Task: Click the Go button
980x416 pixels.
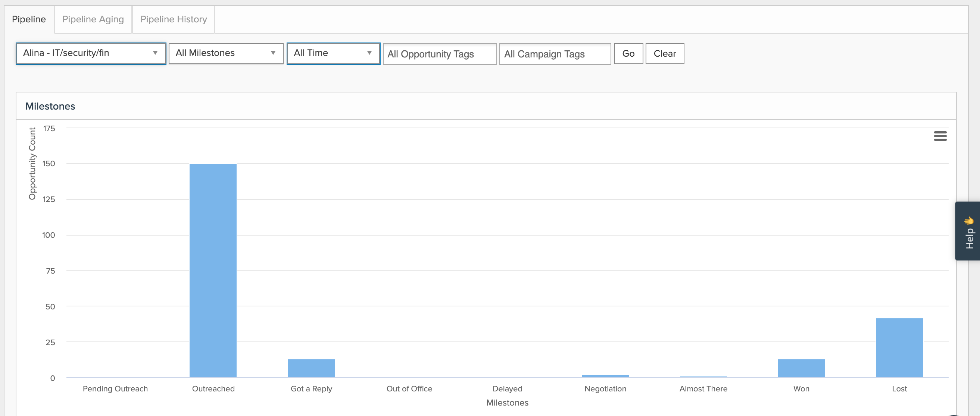Action: [628, 54]
